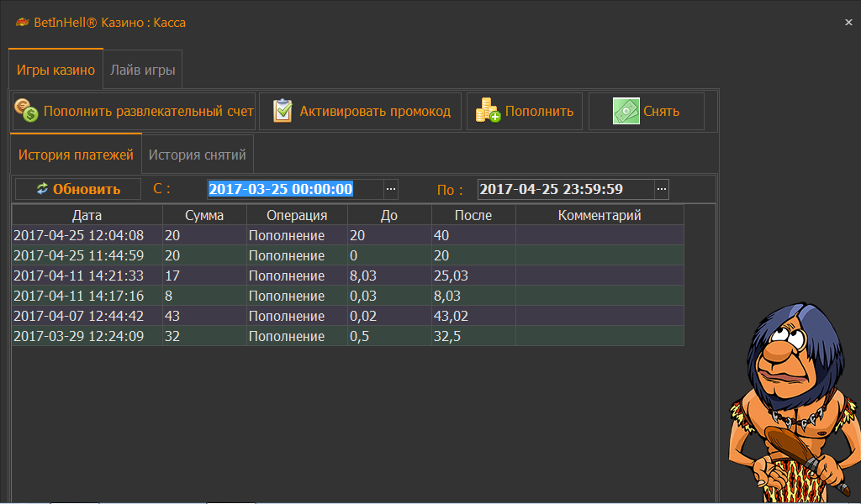This screenshot has width=861, height=504.
Task: Click the refresh arrows icon on Обновить
Action: point(42,189)
